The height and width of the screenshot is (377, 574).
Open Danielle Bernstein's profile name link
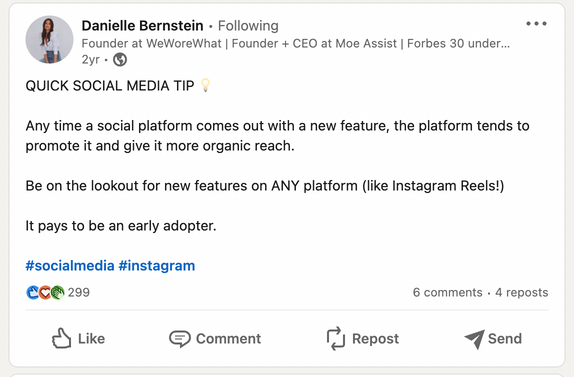[x=142, y=26]
